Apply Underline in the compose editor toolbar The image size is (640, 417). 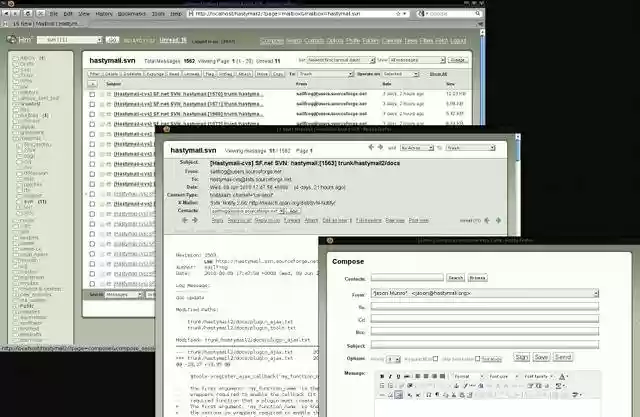[x=398, y=376]
